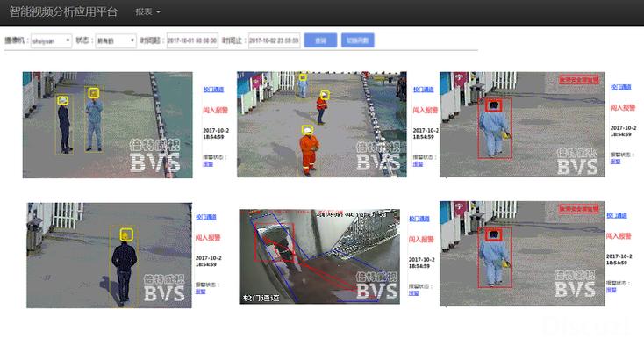Click 2017-10-2 18:54:59 timestamp beside orange-suit workers

click(426, 133)
